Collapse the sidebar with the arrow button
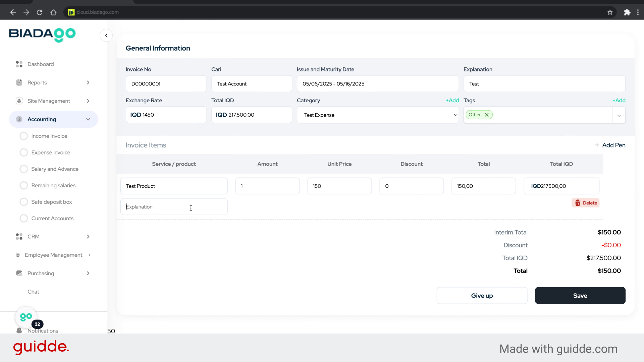Image resolution: width=644 pixels, height=362 pixels. coord(106,36)
